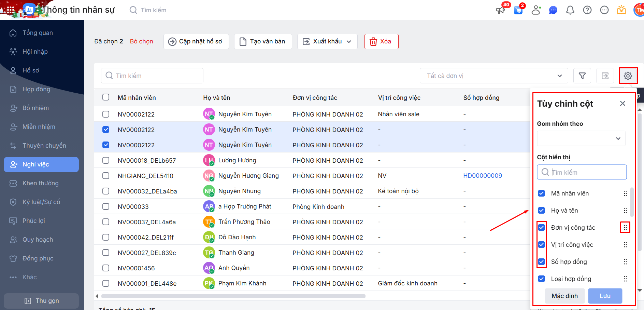Open the chat messenger icon

[x=553, y=10]
